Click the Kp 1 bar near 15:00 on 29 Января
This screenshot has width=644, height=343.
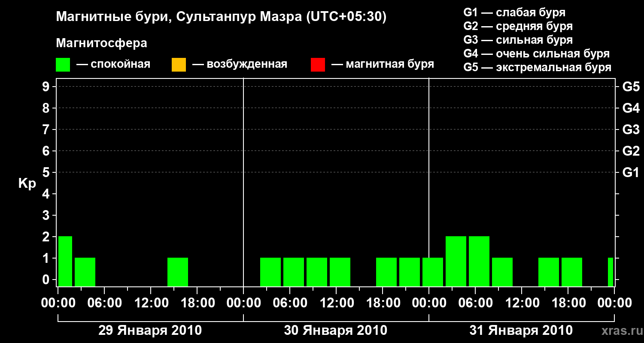(x=178, y=272)
